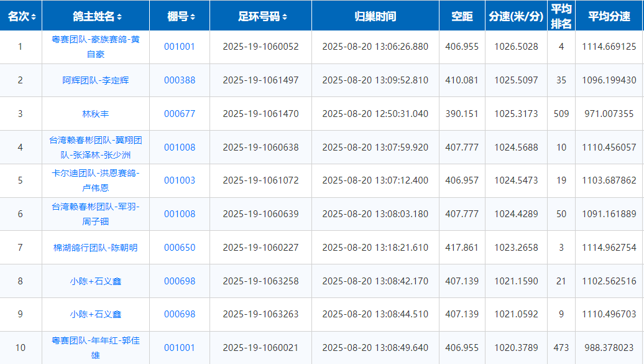Open 台湾赖春彬团队-翼翔团队-张泽林-张少洲 link
Image resolution: width=644 pixels, height=364 pixels.
pos(96,147)
